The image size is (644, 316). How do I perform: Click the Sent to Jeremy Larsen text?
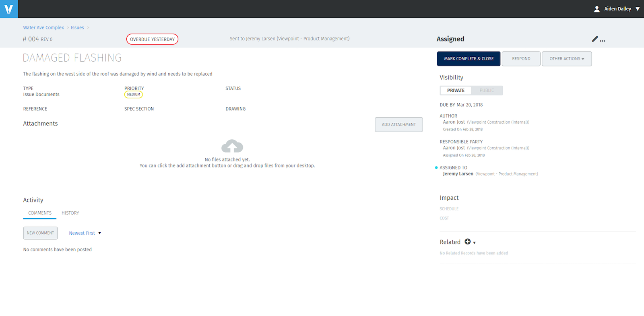(x=289, y=39)
